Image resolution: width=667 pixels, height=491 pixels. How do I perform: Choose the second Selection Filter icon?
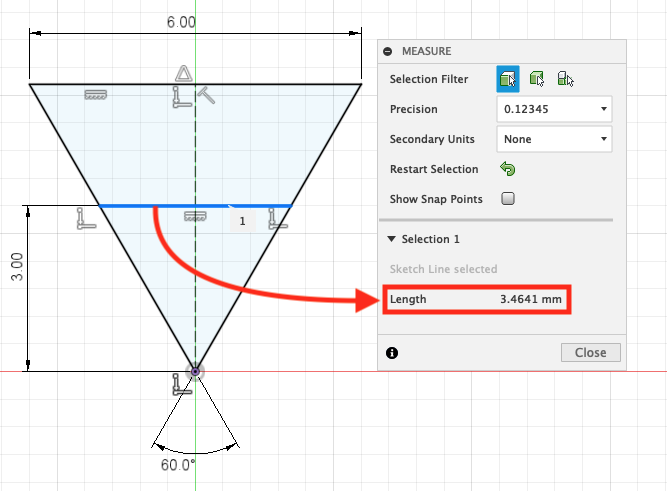pyautogui.click(x=537, y=78)
